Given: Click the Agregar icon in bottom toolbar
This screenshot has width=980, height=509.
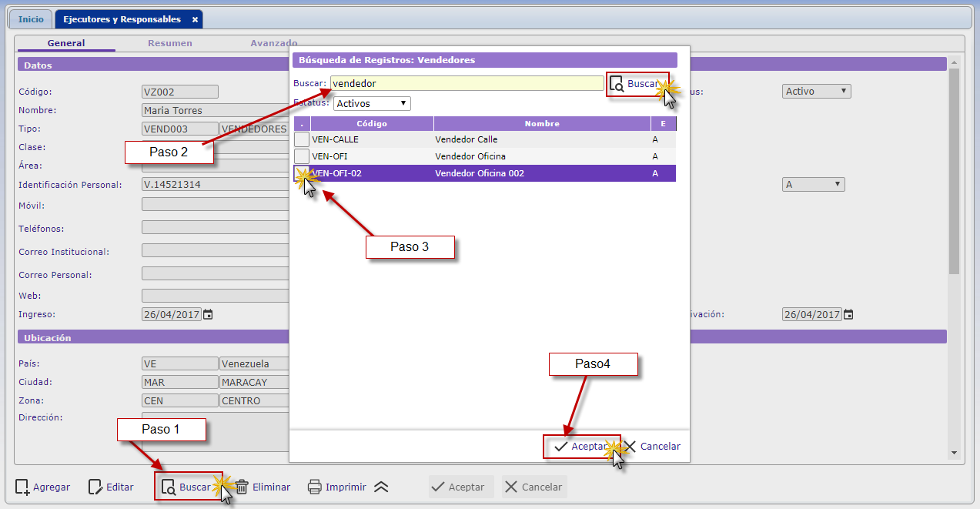Looking at the screenshot, I should pos(22,487).
